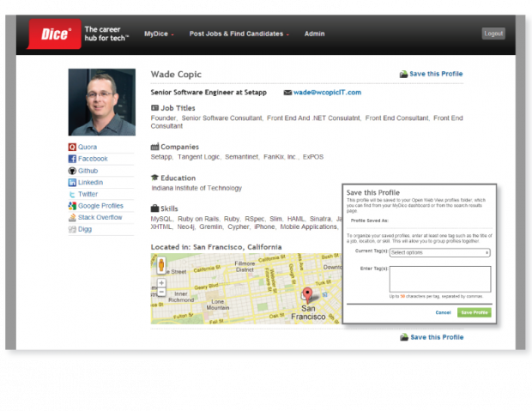Click Indiana Institute of Technology text
Viewport: 532px width, 411px height.
tap(196, 188)
